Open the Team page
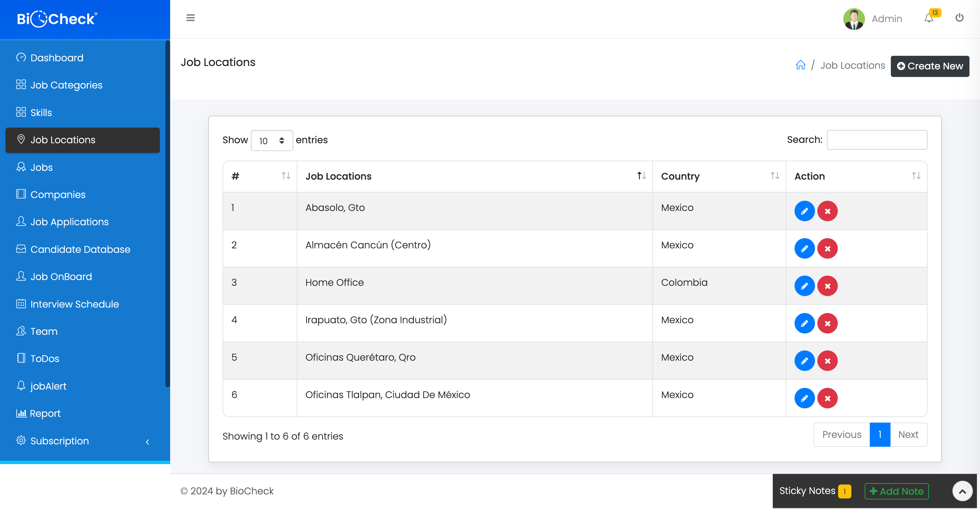 (83, 331)
